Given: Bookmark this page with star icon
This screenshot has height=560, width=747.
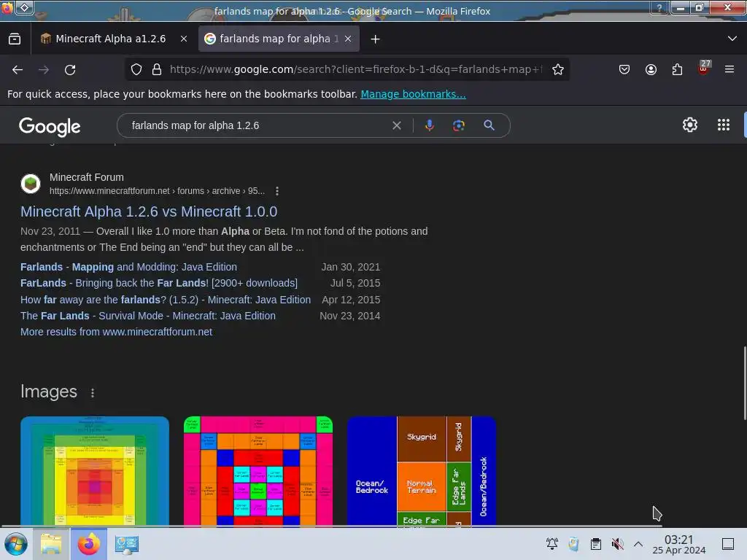Looking at the screenshot, I should [x=558, y=69].
